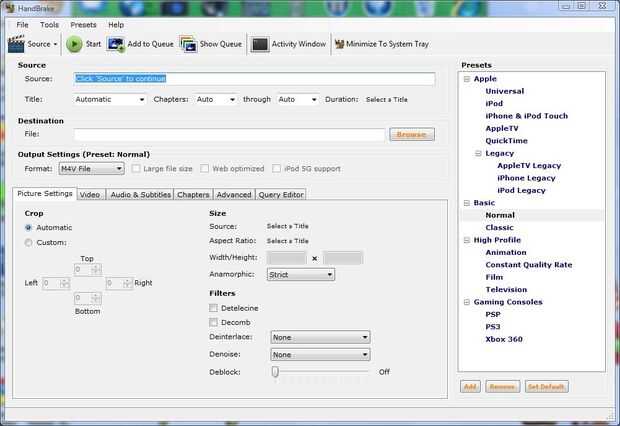This screenshot has height=426, width=620.
Task: Select the Picture Settings tab
Action: 45,193
